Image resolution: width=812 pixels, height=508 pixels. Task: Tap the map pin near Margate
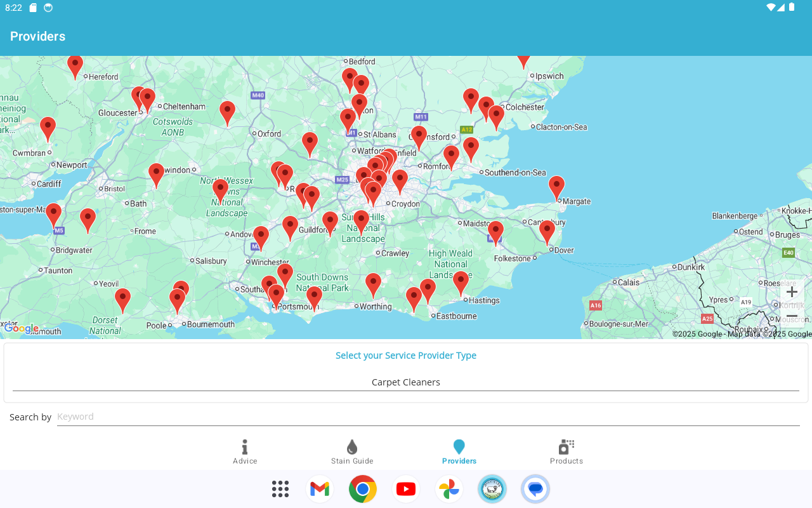pos(556,187)
